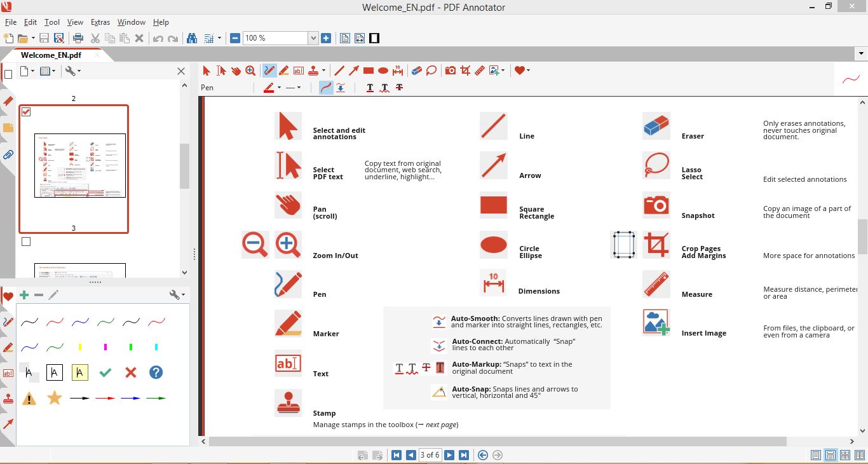Check the page 4 thumbnail checkbox
Viewport: 868px width, 464px height.
pyautogui.click(x=26, y=242)
